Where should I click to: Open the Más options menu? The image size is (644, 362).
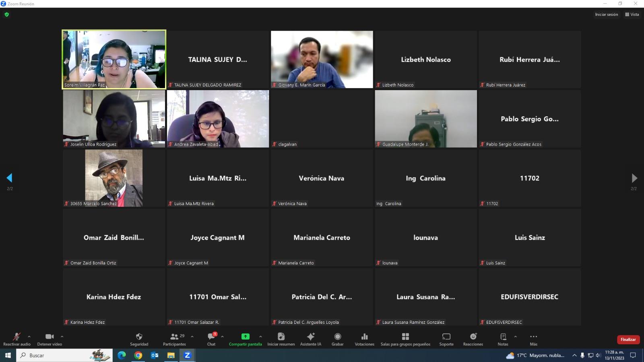point(533,337)
